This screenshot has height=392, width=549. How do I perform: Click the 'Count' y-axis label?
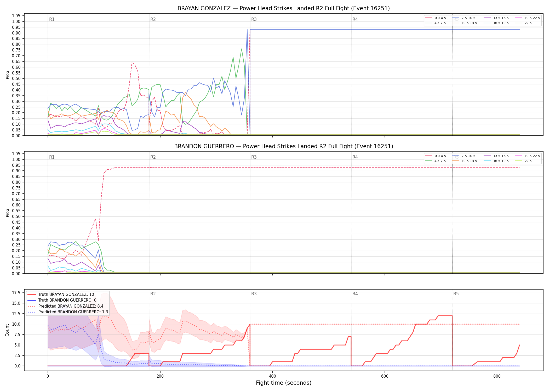click(7, 330)
